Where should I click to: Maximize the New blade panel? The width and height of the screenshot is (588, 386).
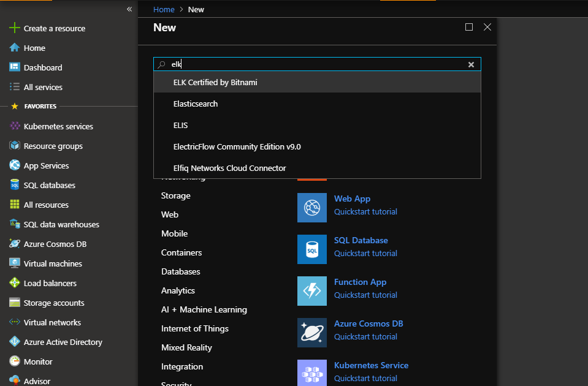469,27
